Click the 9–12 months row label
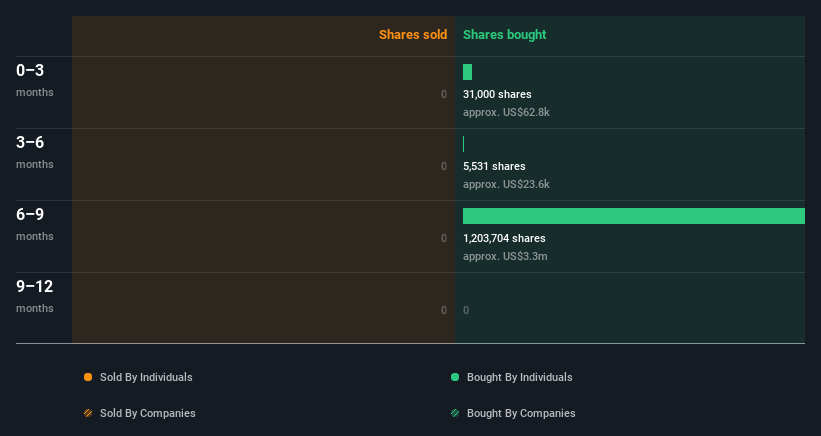This screenshot has height=436, width=821. pos(35,296)
